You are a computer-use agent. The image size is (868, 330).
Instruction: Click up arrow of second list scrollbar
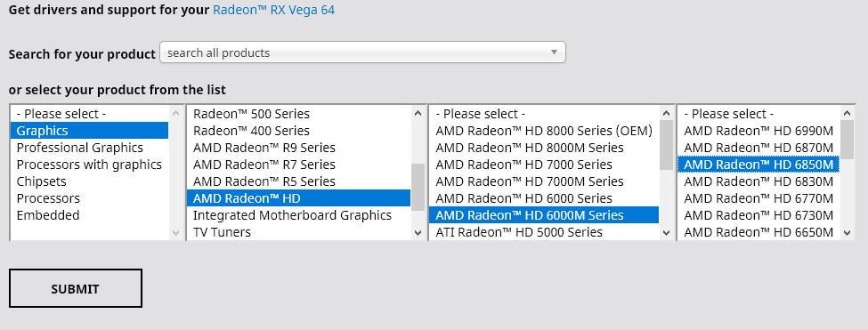click(x=418, y=113)
